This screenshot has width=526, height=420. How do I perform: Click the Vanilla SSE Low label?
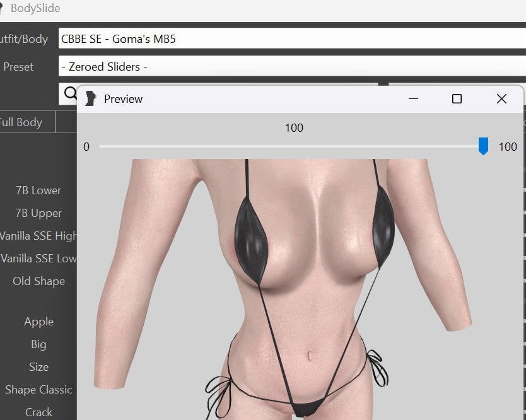pyautogui.click(x=38, y=259)
